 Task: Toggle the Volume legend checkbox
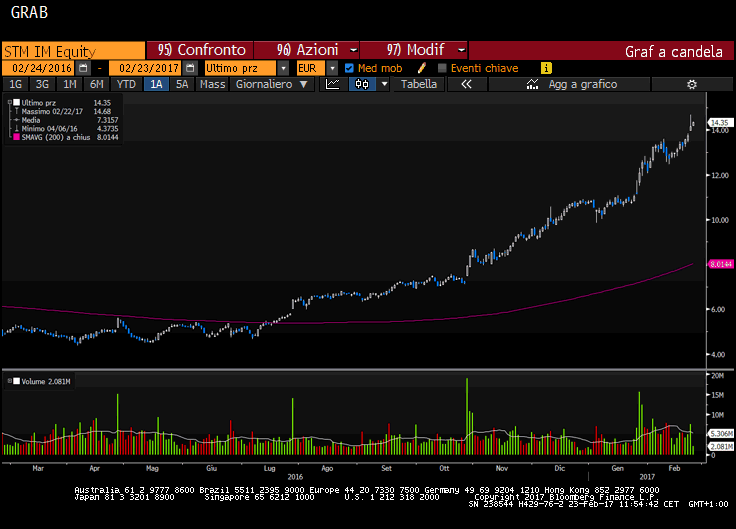[16, 381]
